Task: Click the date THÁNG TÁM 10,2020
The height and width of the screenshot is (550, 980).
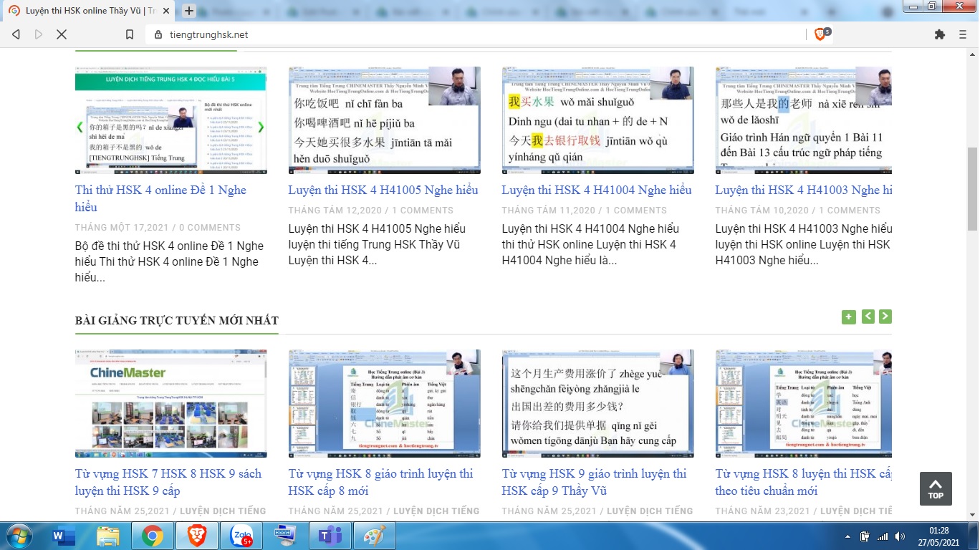Action: pos(762,210)
